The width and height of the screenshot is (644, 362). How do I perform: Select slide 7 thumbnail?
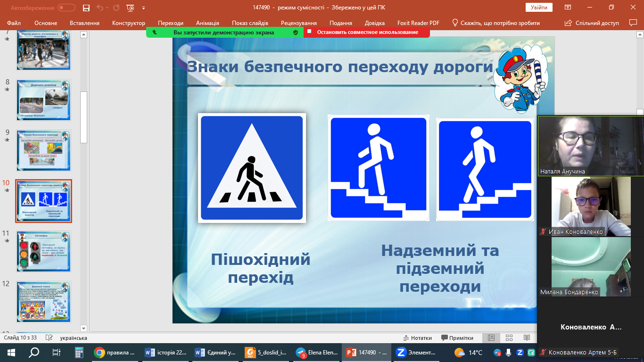pos(43,50)
